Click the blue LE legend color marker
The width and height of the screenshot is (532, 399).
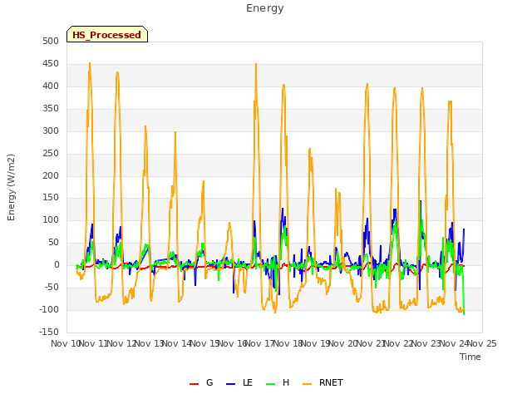tap(230, 384)
